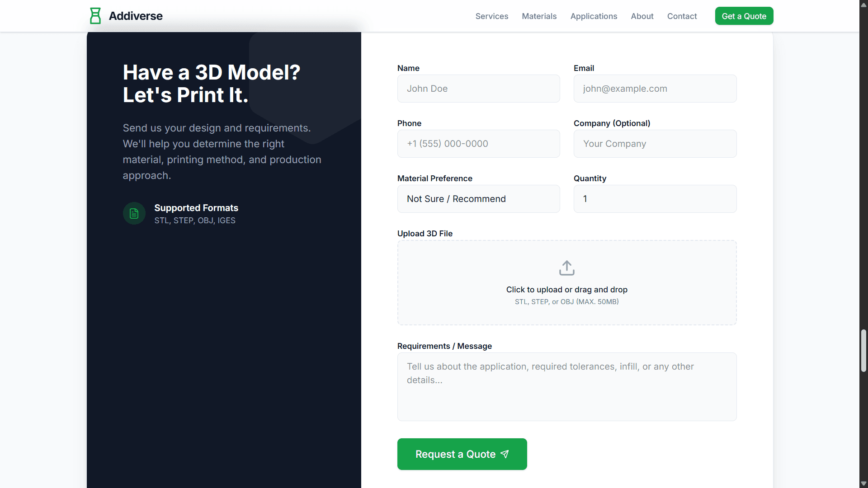This screenshot has height=488, width=868.
Task: Click the page vertical scrollbar thumb
Action: pos(863,351)
